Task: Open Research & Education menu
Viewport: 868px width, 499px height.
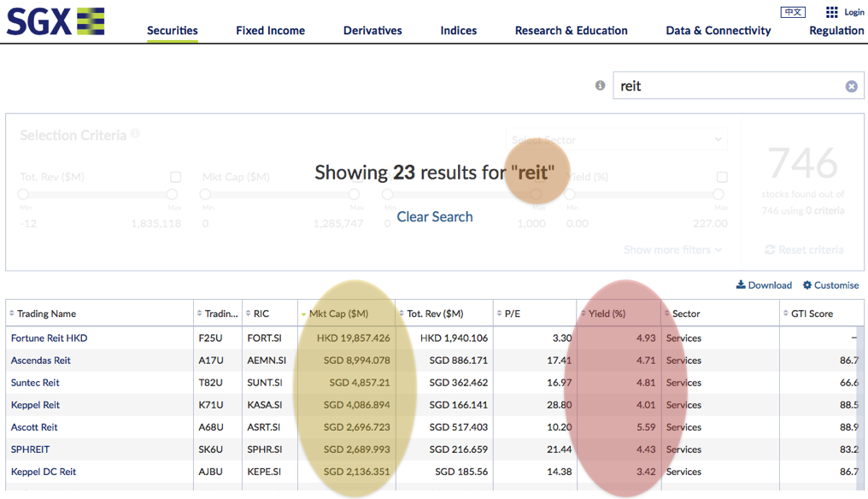Action: [572, 31]
